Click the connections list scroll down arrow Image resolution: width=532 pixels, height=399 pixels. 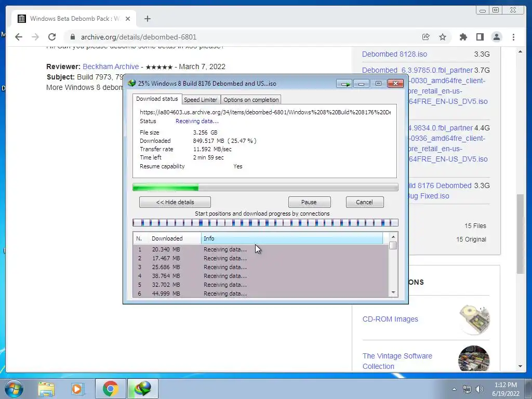point(393,292)
